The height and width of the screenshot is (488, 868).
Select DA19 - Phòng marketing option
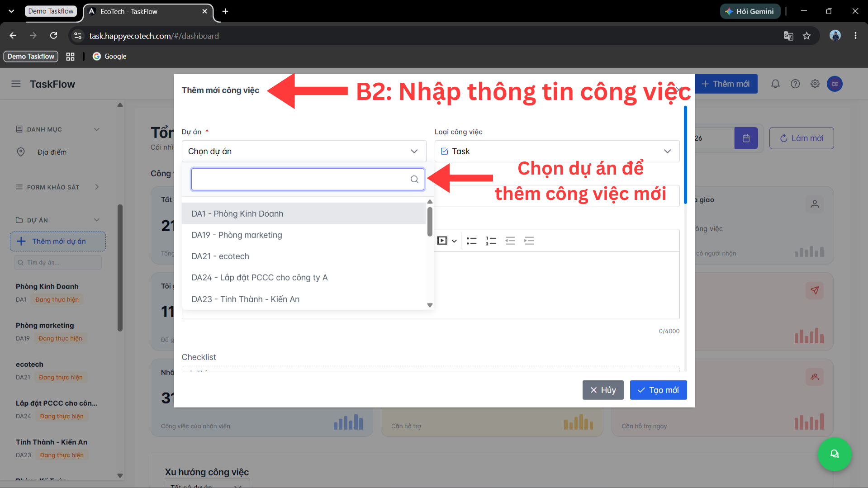tap(304, 235)
